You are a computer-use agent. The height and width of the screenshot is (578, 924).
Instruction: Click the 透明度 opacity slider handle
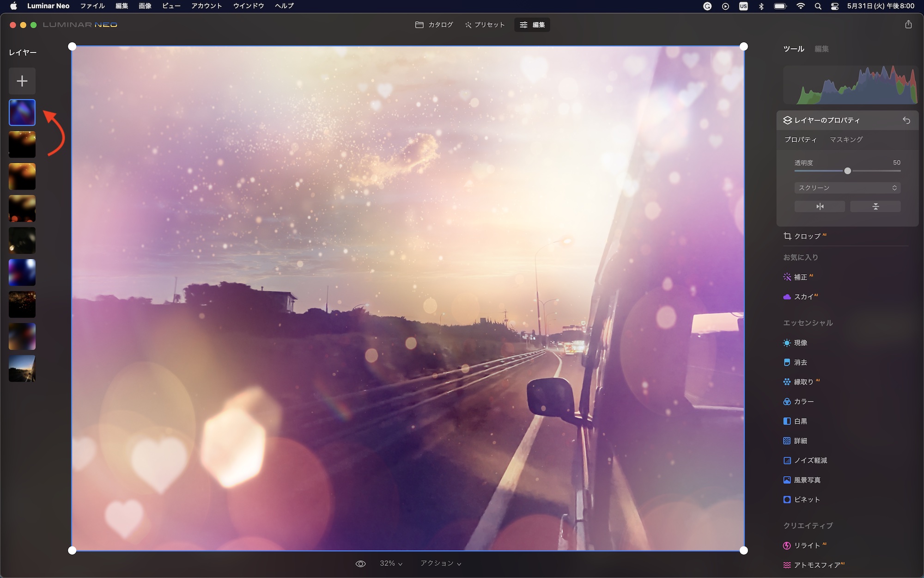tap(847, 171)
